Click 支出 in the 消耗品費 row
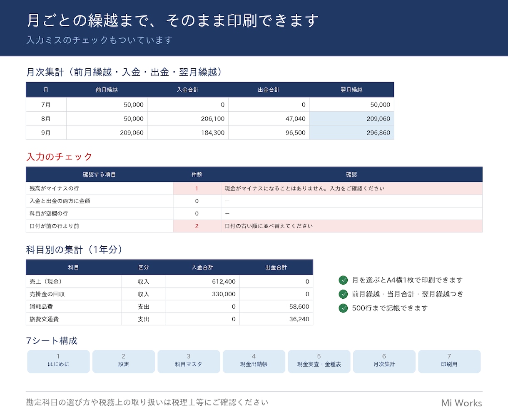The width and height of the screenshot is (508, 420). point(144,307)
